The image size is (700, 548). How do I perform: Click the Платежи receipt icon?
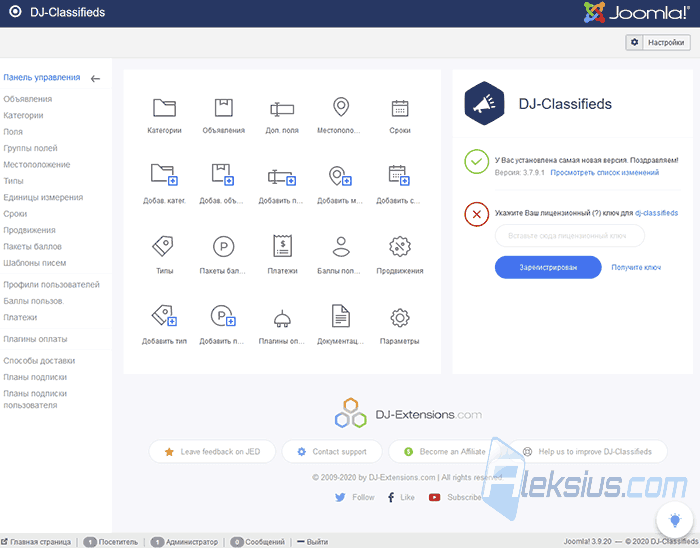(x=282, y=246)
